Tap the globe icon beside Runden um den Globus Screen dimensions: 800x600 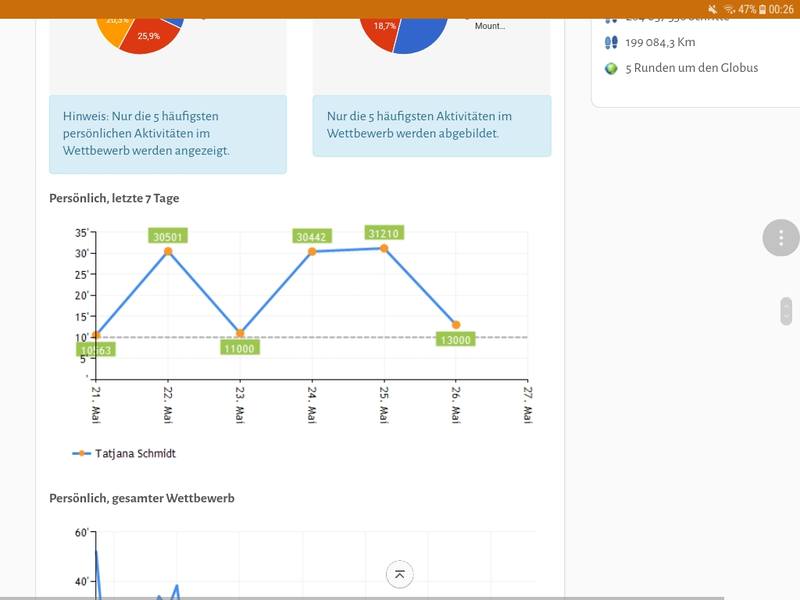611,68
